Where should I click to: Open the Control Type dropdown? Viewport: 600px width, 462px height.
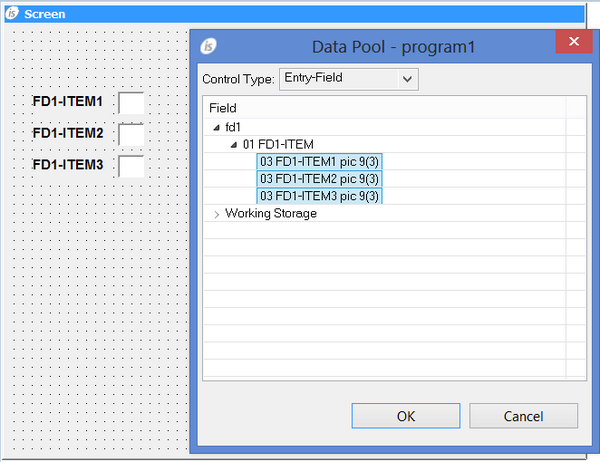[x=406, y=78]
